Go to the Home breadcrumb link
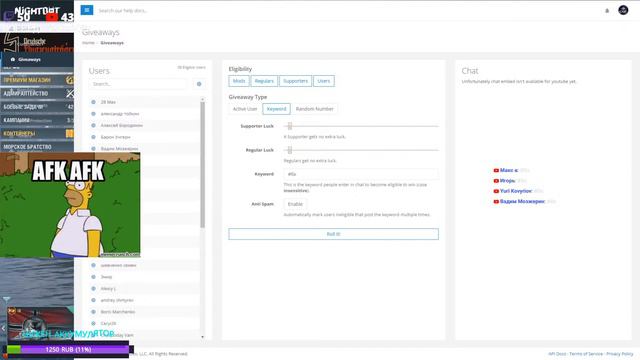 88,43
